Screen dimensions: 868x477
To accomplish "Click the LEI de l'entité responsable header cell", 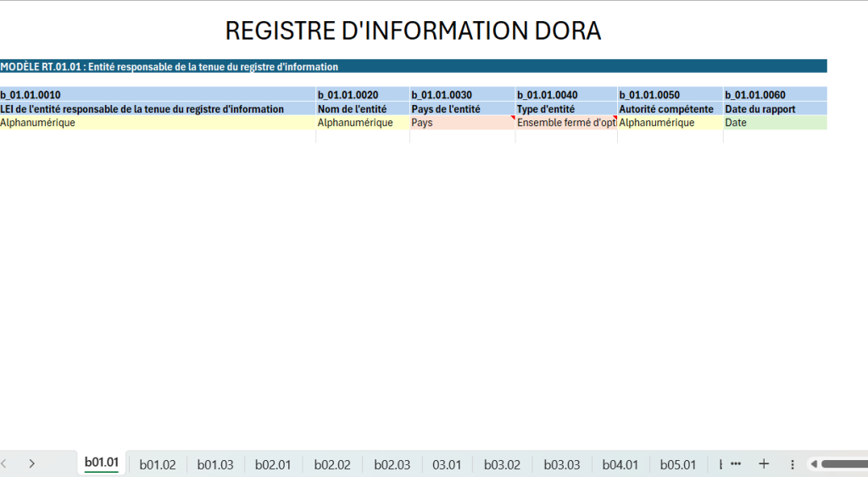I will (158, 109).
